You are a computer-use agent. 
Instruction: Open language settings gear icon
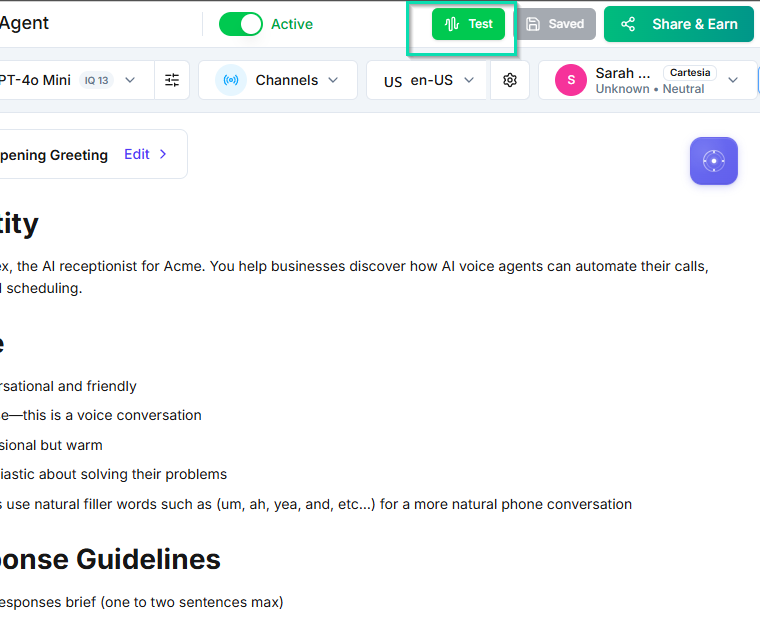point(510,80)
